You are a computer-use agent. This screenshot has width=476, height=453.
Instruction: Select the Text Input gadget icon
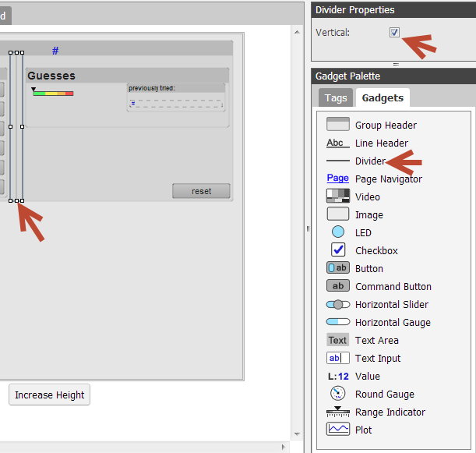pos(338,358)
